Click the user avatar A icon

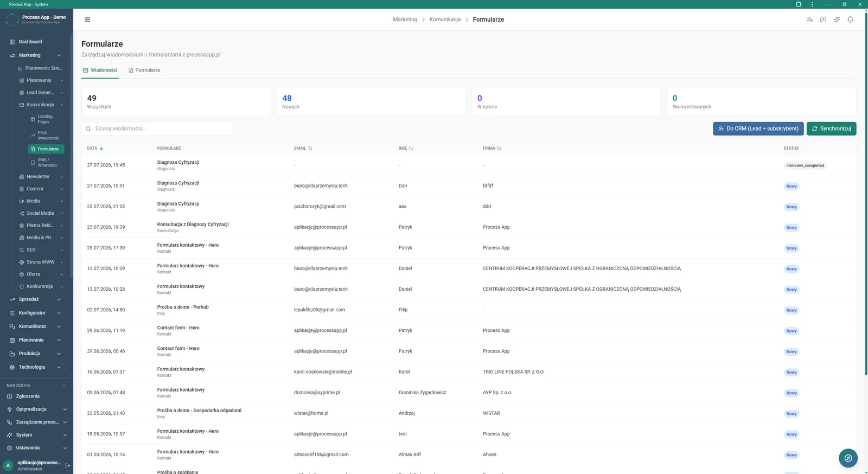click(x=8, y=465)
